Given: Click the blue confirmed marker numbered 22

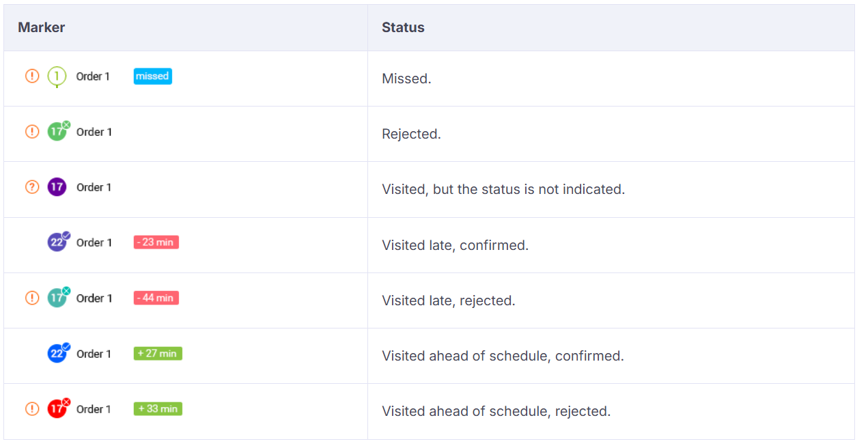Looking at the screenshot, I should [x=59, y=352].
